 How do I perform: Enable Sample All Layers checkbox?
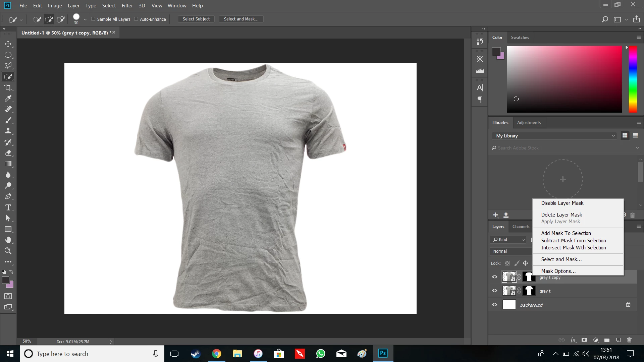(93, 19)
